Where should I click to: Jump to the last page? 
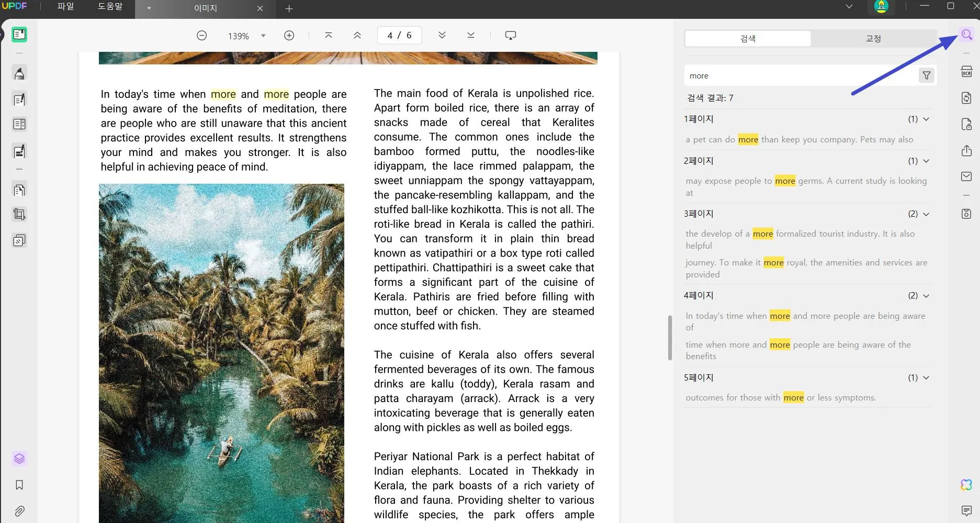click(471, 35)
